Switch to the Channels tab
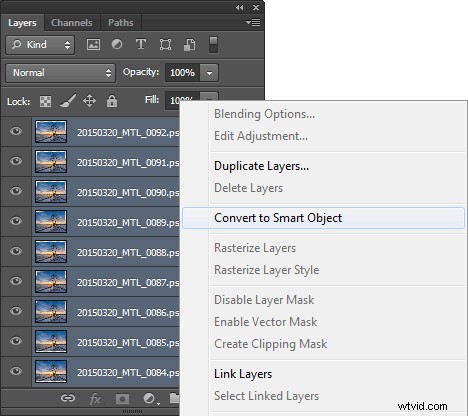468x416 pixels. point(72,23)
